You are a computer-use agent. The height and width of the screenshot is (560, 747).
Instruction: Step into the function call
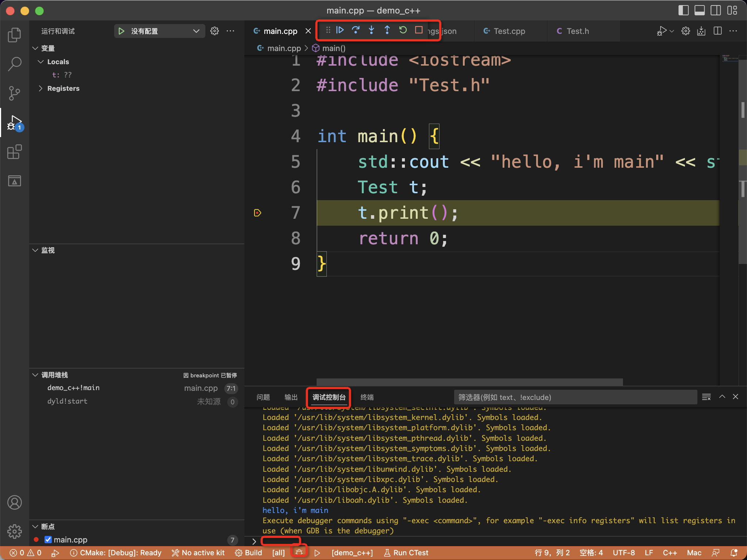coord(371,30)
